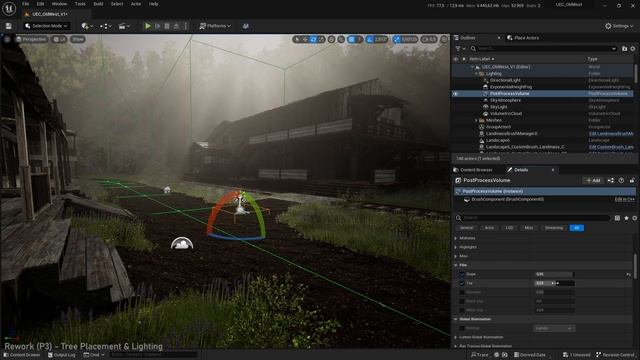Toggle the world/local coordinate system globe icon
Viewport: 640px width, 360px height.
point(331,39)
